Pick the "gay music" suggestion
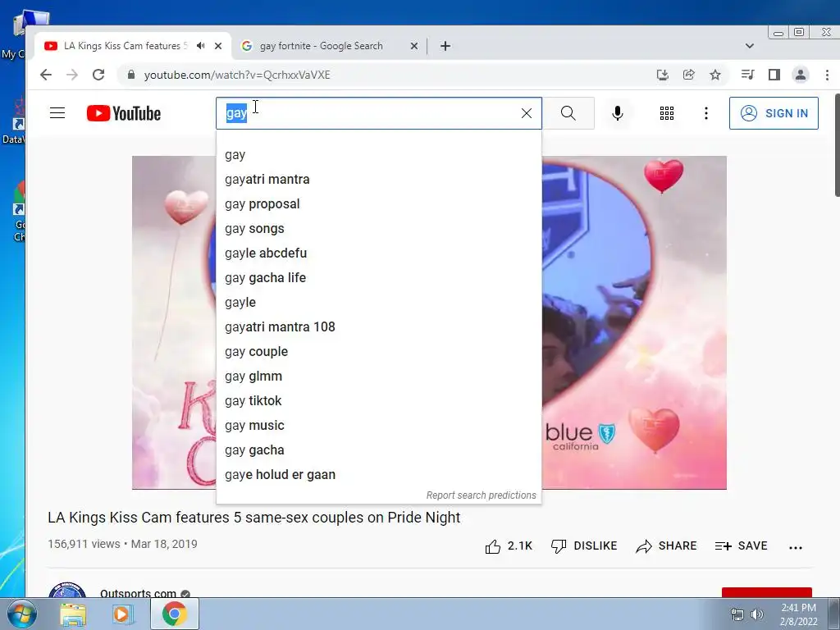840x630 pixels. pyautogui.click(x=379, y=426)
